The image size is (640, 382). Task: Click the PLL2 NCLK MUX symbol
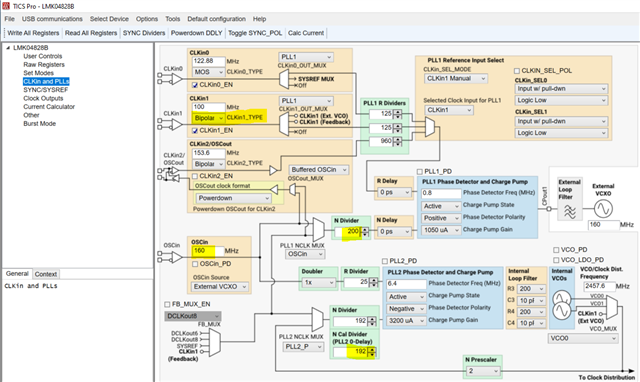317,319
